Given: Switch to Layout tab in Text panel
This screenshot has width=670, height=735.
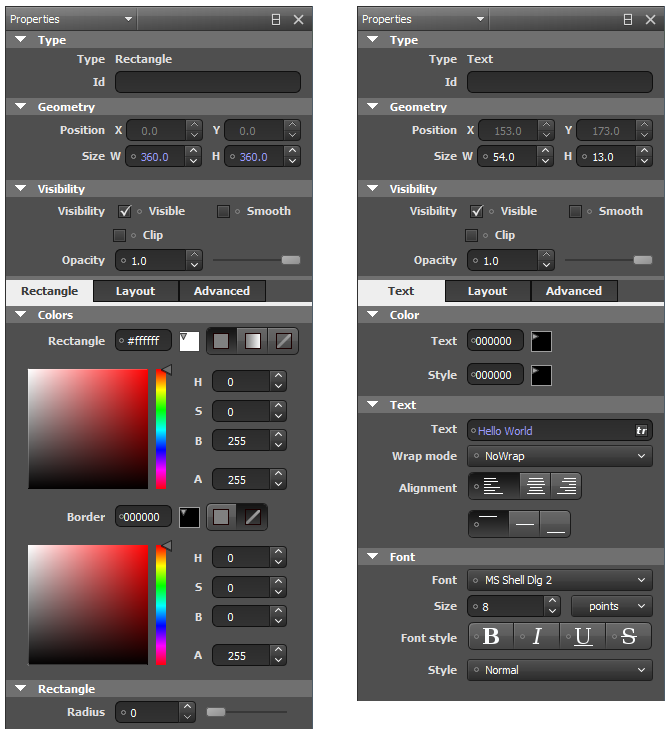Looking at the screenshot, I should coord(488,291).
